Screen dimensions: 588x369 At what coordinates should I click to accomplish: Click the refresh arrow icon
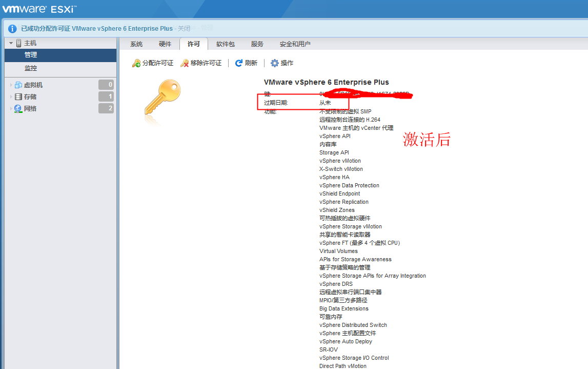[x=239, y=63]
